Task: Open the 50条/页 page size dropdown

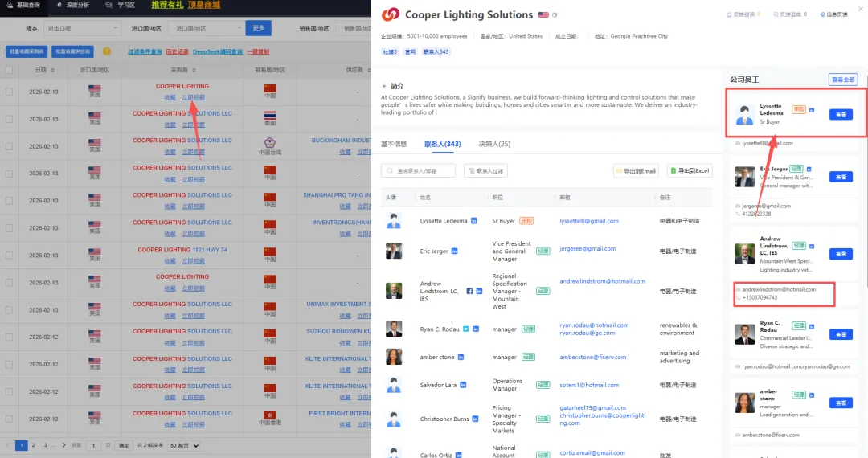Action: click(184, 445)
